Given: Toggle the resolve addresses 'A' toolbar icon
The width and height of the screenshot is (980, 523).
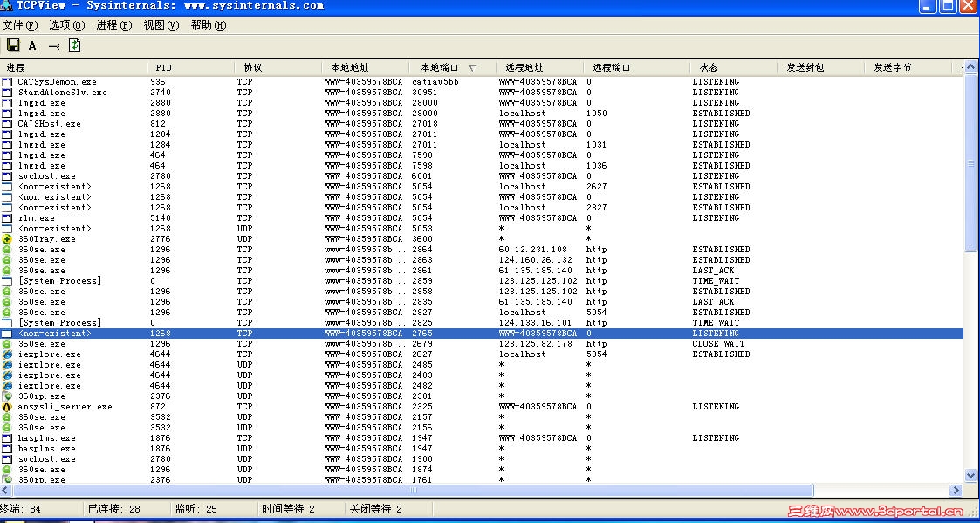Looking at the screenshot, I should [32, 45].
